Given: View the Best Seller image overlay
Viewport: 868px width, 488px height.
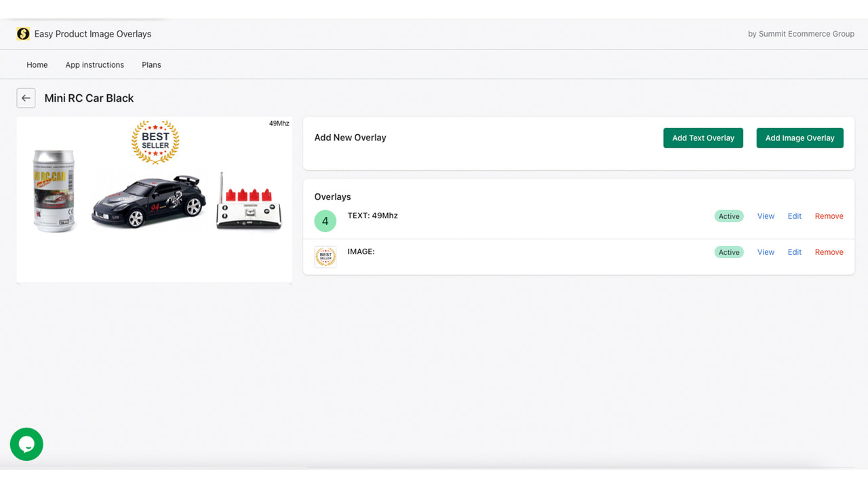Looking at the screenshot, I should (765, 251).
